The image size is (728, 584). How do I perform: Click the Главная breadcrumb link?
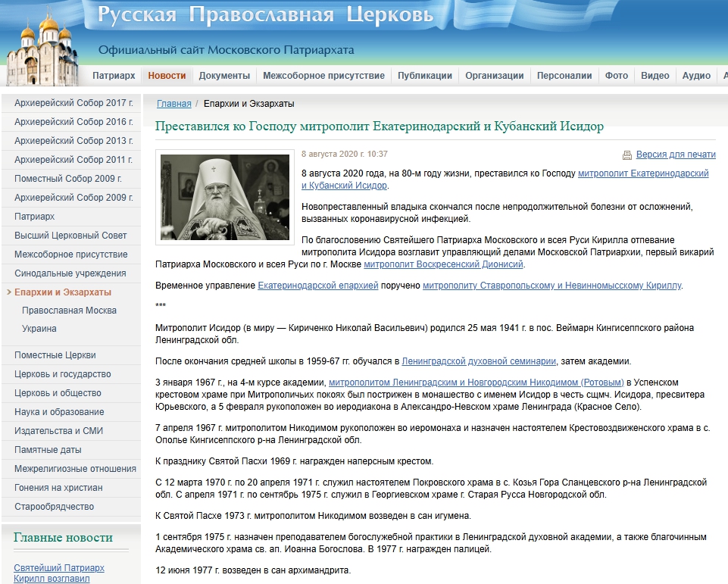pos(174,104)
